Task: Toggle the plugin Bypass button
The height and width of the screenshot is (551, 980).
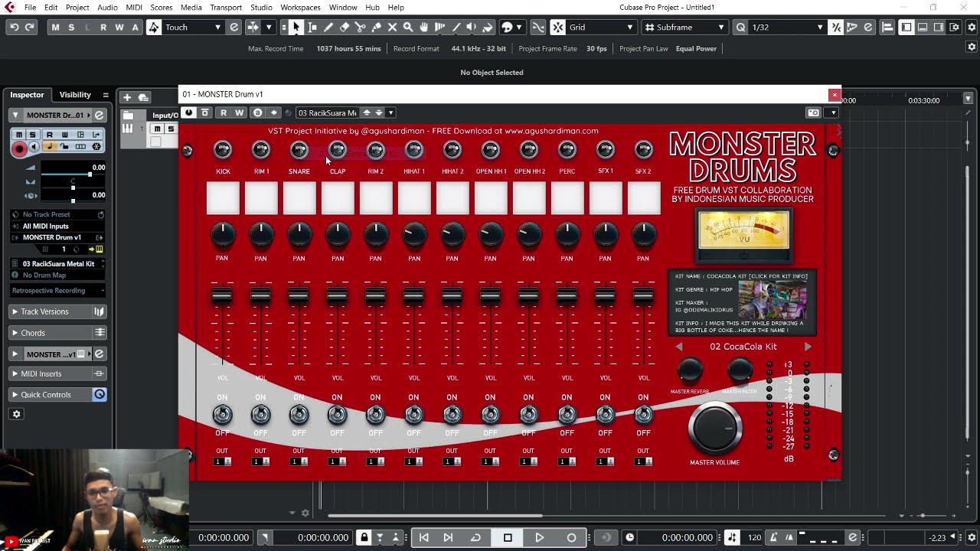Action: [204, 113]
